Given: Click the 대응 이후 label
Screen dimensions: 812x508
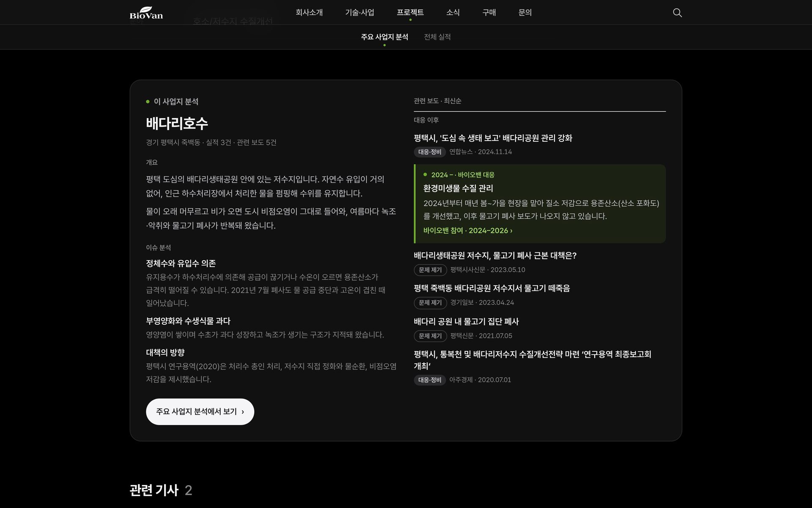Looking at the screenshot, I should pos(426,120).
